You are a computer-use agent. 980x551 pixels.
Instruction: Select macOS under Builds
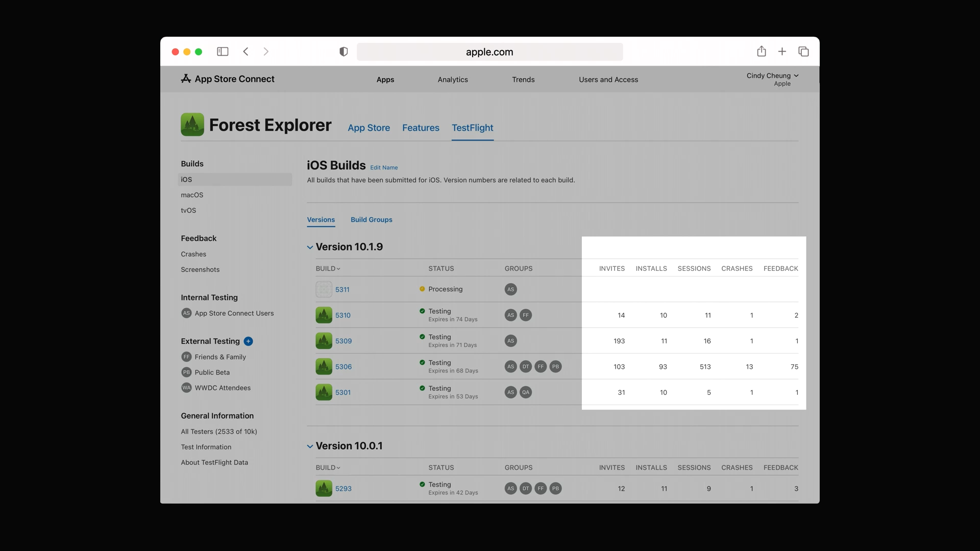point(192,195)
